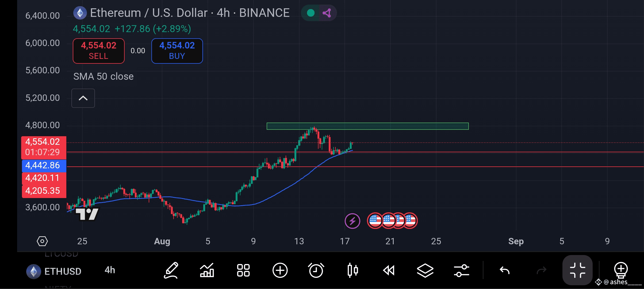Click the @ashes username watermark link

(x=618, y=282)
